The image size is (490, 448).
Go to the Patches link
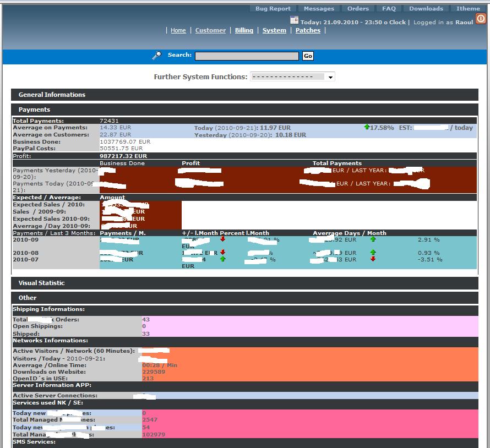(308, 30)
